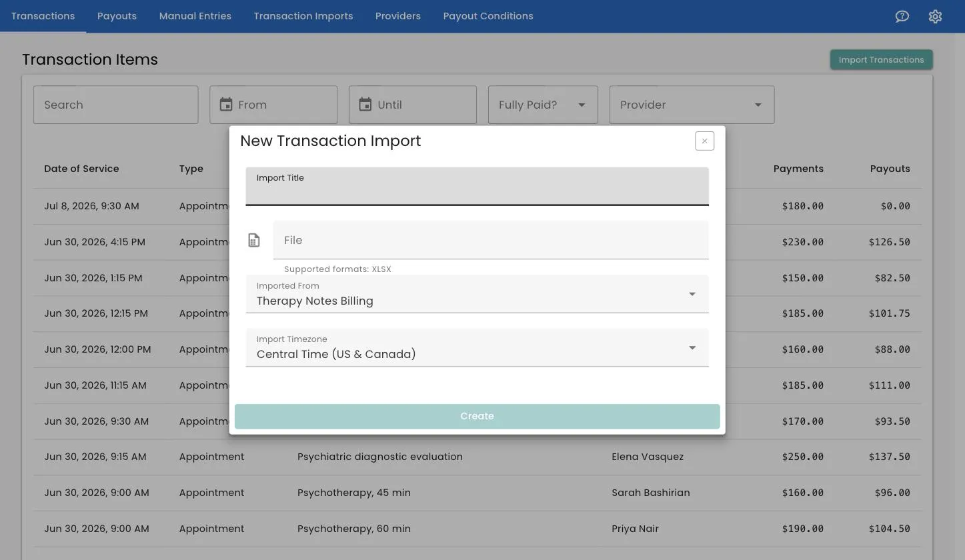Open the Fully Paid? filter dropdown
This screenshot has height=560, width=965.
(543, 105)
